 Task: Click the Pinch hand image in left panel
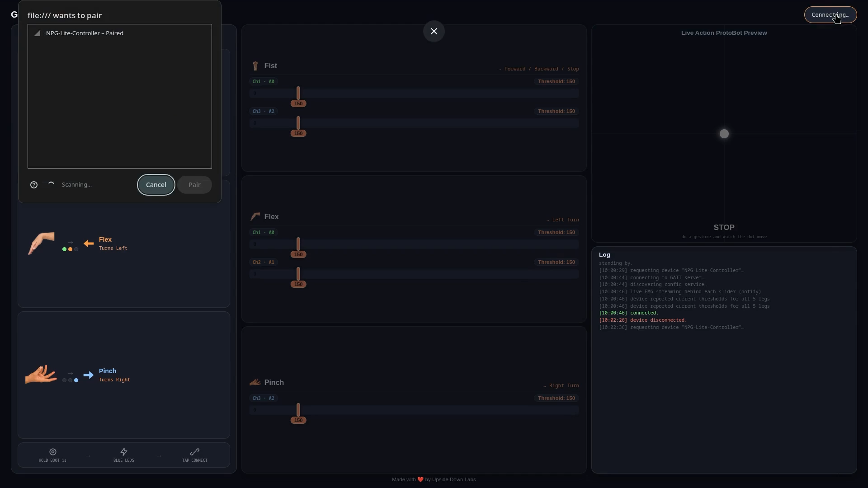pyautogui.click(x=41, y=375)
